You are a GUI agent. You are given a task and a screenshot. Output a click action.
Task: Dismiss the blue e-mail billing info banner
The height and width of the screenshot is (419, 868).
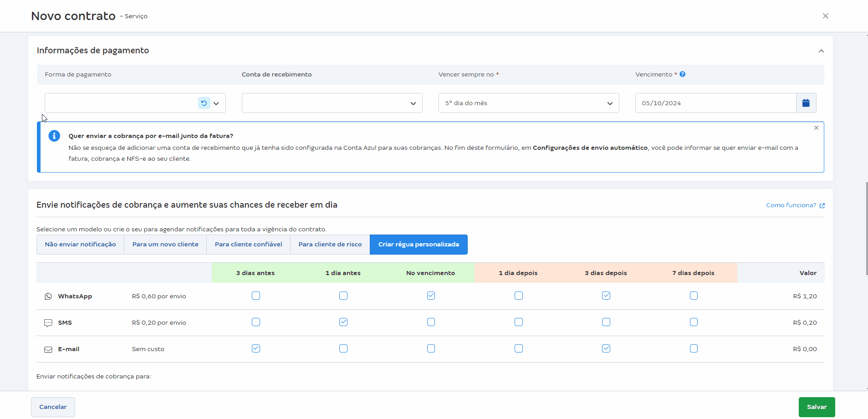coord(816,128)
